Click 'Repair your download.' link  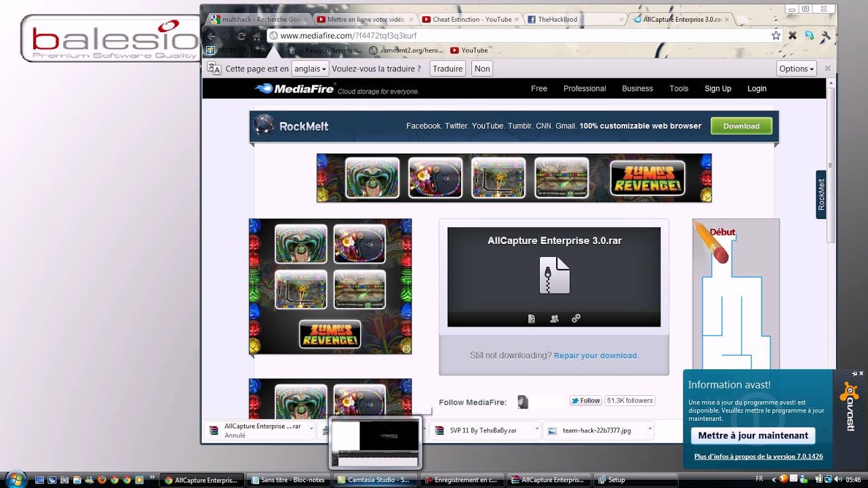point(596,355)
